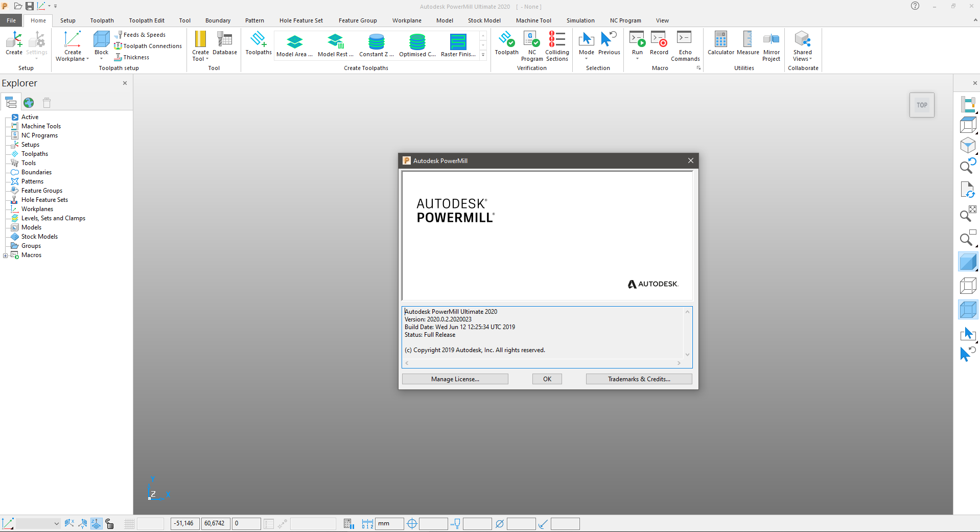Image resolution: width=980 pixels, height=532 pixels.
Task: Switch to the Toolpath Edit tab
Action: [x=147, y=20]
